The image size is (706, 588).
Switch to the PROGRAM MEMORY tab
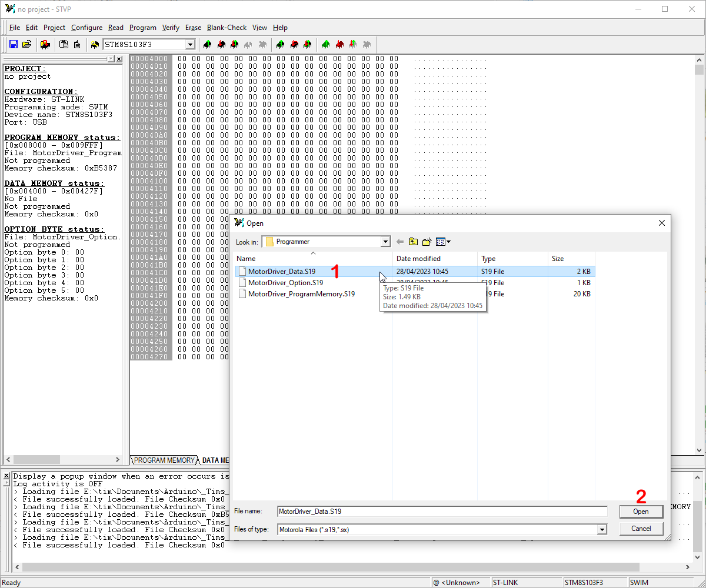coord(164,460)
